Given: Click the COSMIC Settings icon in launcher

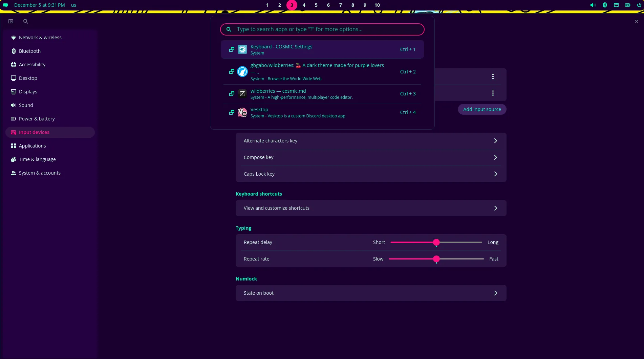Looking at the screenshot, I should pyautogui.click(x=242, y=49).
